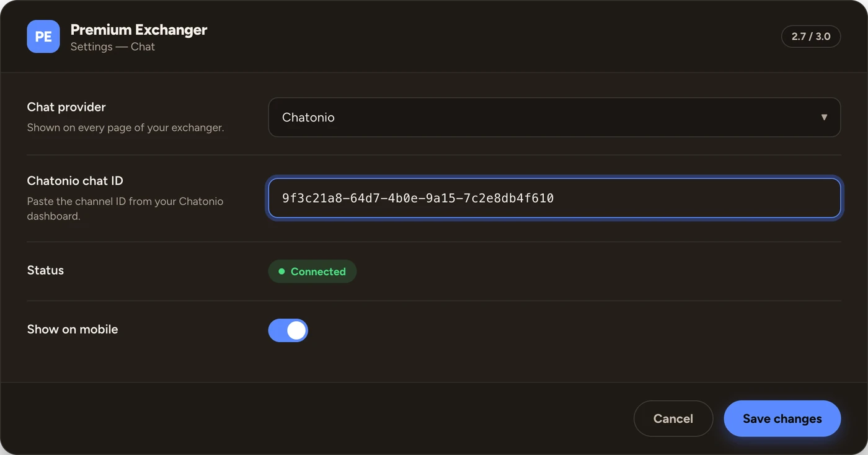
Task: Click the Premium Exchanger title
Action: pos(139,29)
